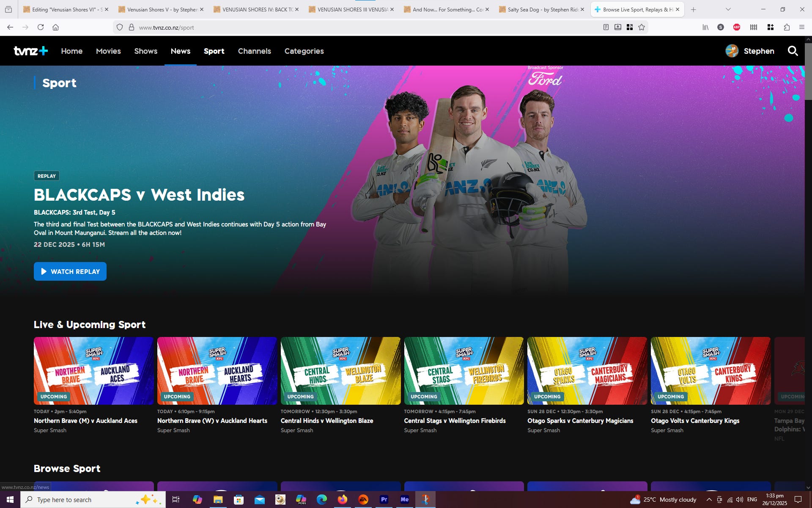Click the Adblock Plus extension icon

(x=737, y=28)
